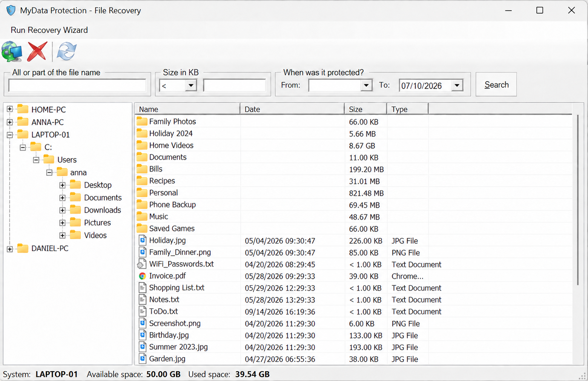Select the Desktop folder in the tree
The width and height of the screenshot is (588, 381).
[x=98, y=185]
